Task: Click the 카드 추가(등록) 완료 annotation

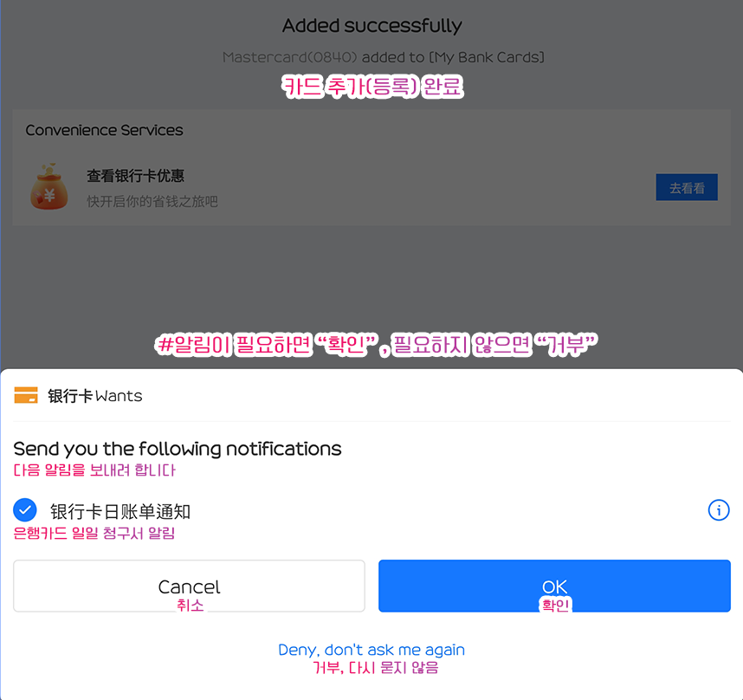Action: pos(372,87)
